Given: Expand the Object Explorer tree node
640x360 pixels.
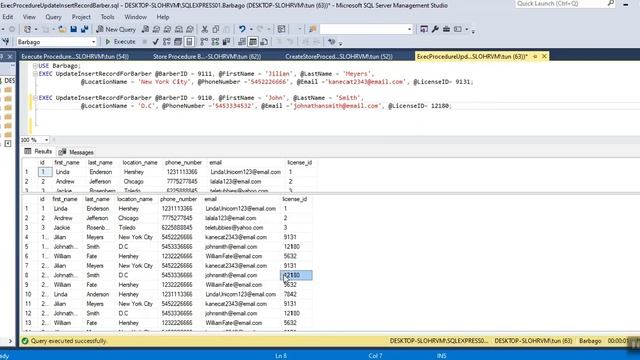Looking at the screenshot, I should coord(8,143).
